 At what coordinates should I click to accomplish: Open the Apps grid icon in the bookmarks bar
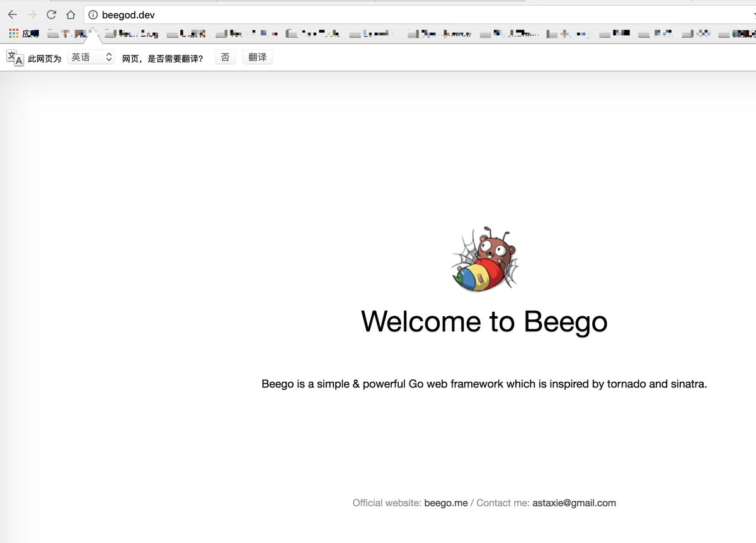pos(13,33)
